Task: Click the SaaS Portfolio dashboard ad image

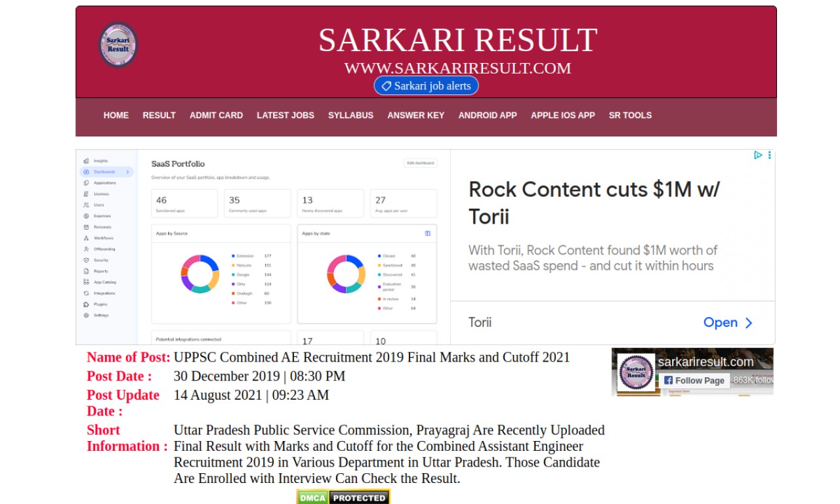Action: [263, 247]
